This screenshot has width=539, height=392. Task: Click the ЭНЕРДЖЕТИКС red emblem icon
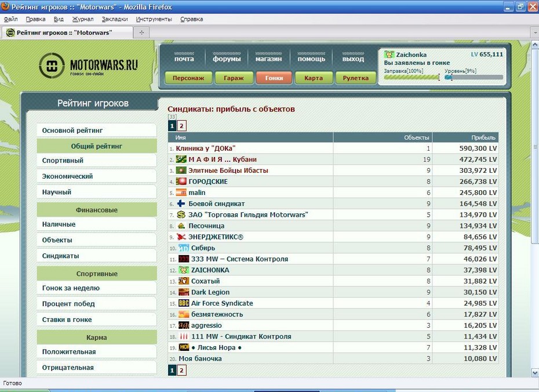coord(181,237)
